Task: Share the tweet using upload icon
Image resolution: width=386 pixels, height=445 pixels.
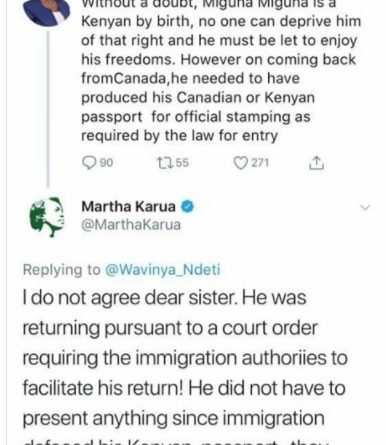Action: 316,163
